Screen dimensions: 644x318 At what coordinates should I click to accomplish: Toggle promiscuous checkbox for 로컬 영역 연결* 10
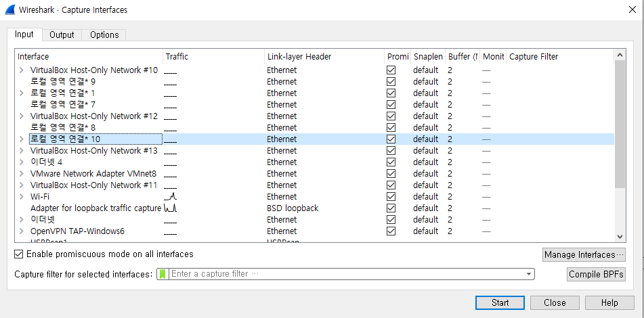tap(391, 139)
